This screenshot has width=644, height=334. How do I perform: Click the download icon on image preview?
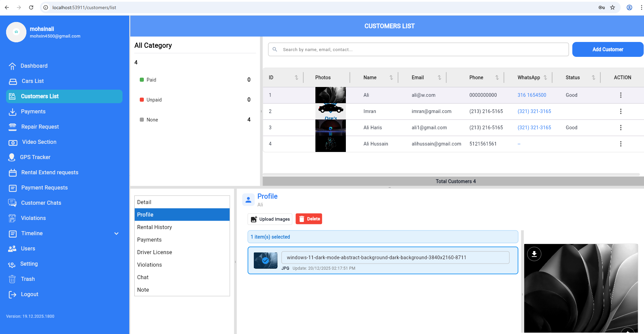pyautogui.click(x=534, y=254)
